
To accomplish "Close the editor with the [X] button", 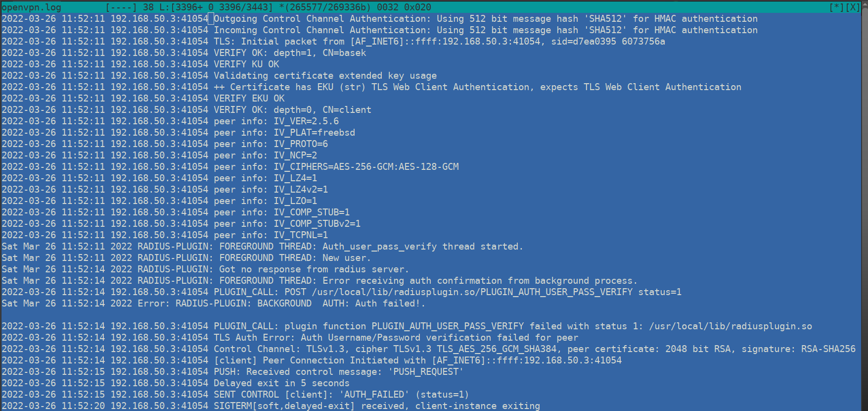I will click(x=853, y=7).
